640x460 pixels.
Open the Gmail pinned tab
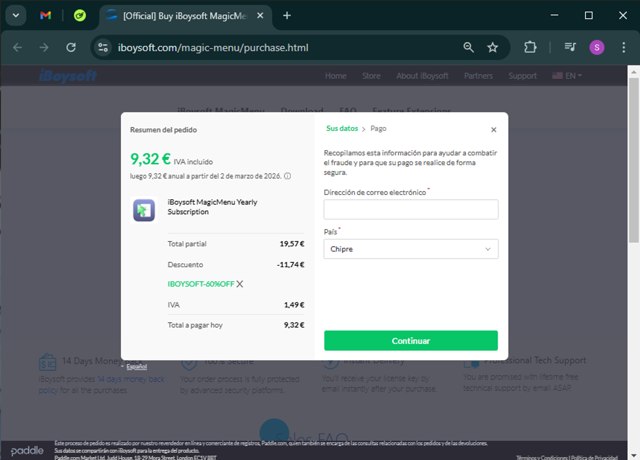(45, 16)
